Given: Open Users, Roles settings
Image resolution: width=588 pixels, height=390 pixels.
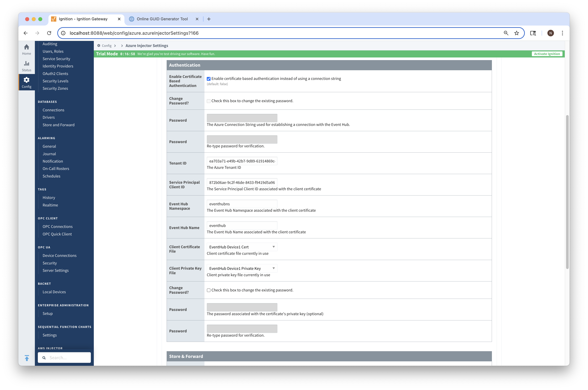Looking at the screenshot, I should tap(53, 51).
